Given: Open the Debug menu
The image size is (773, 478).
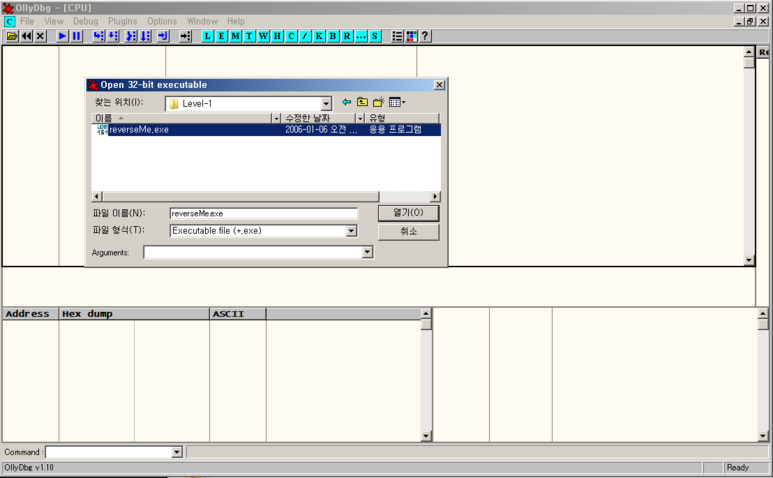Looking at the screenshot, I should pyautogui.click(x=86, y=21).
